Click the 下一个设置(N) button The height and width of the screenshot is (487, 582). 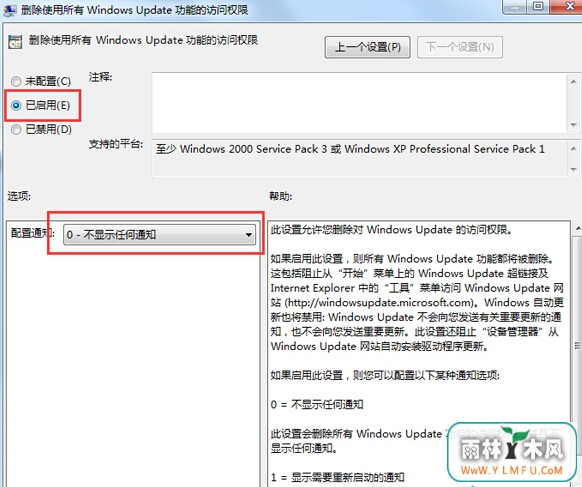point(460,47)
